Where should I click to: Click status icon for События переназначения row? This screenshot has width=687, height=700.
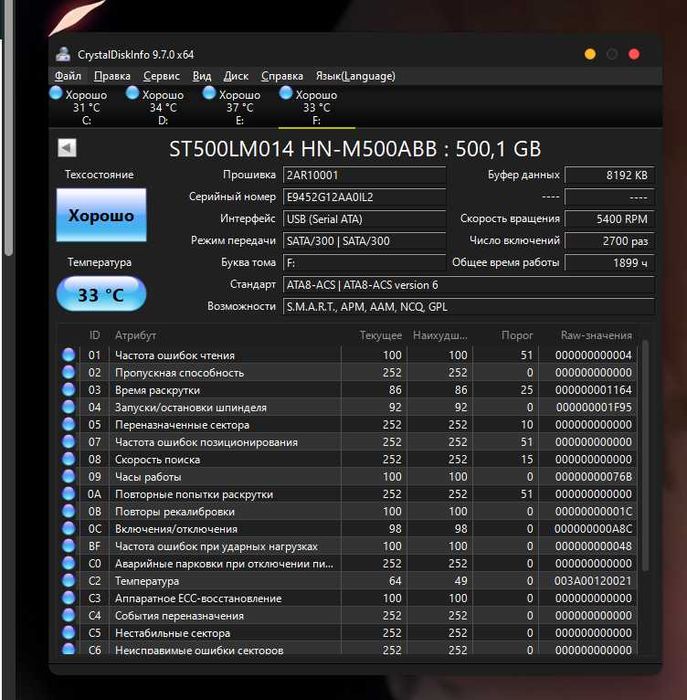coord(68,616)
